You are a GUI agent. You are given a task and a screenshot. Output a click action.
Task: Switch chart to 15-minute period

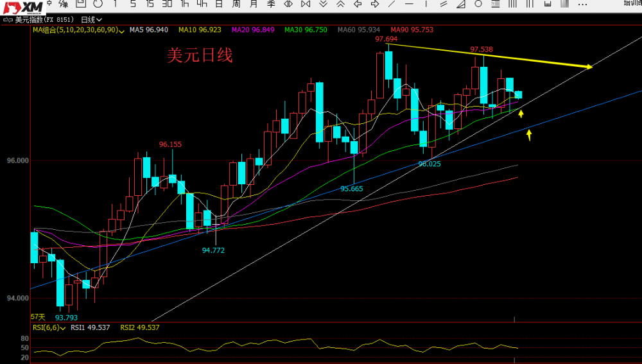(150, 4)
